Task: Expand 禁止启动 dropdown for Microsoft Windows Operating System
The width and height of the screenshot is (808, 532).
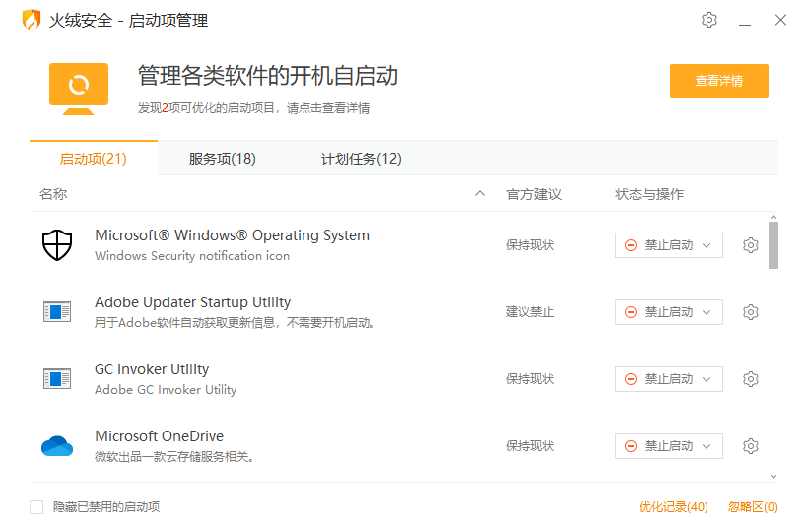Action: (668, 245)
